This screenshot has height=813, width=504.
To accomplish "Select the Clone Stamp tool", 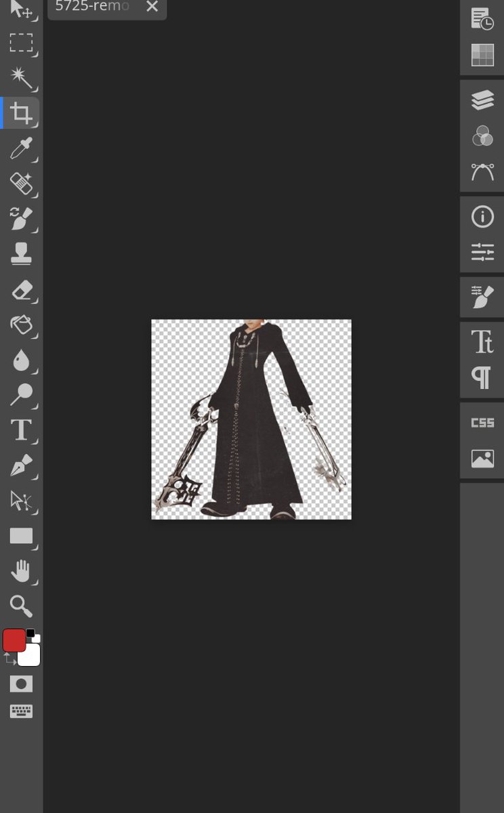I will pos(21,254).
